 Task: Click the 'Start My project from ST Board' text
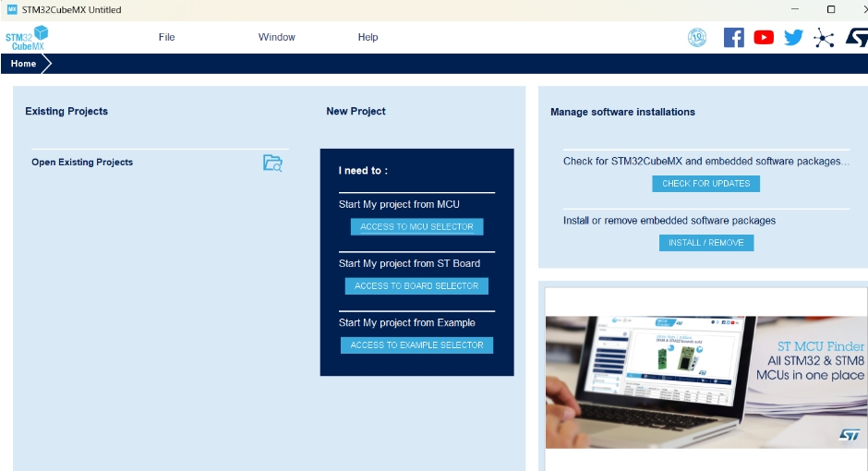(x=409, y=263)
